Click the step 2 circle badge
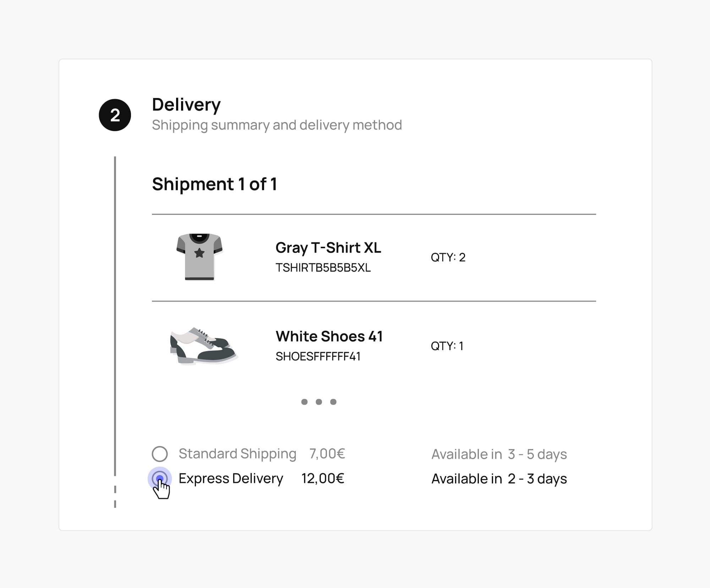Screen dimensions: 710x588 115,115
